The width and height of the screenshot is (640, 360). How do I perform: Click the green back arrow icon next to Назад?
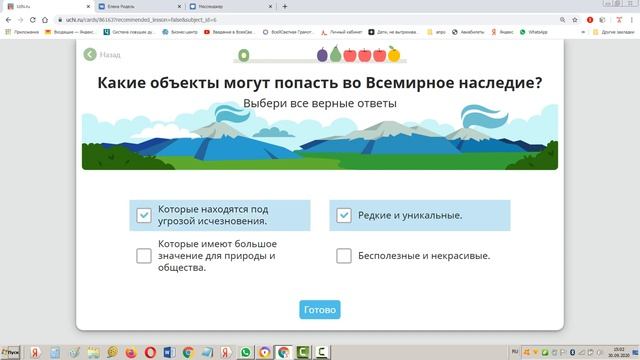(x=90, y=54)
